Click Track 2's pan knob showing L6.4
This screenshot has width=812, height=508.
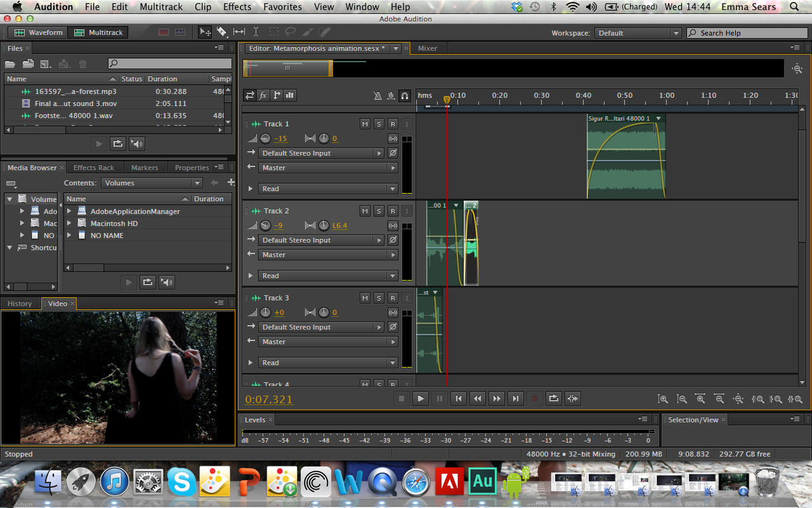[324, 225]
